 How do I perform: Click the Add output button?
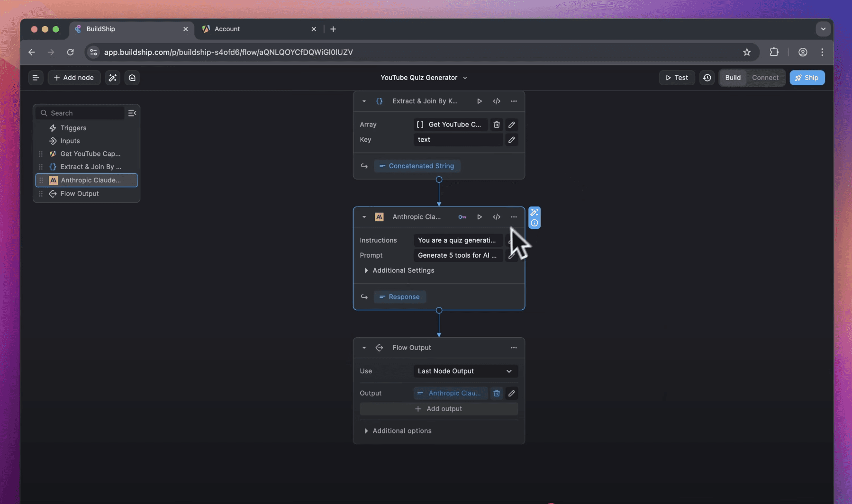click(x=439, y=409)
